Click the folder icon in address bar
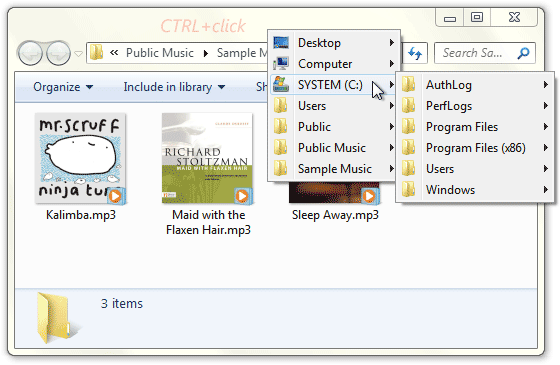The image size is (560, 365). point(96,52)
